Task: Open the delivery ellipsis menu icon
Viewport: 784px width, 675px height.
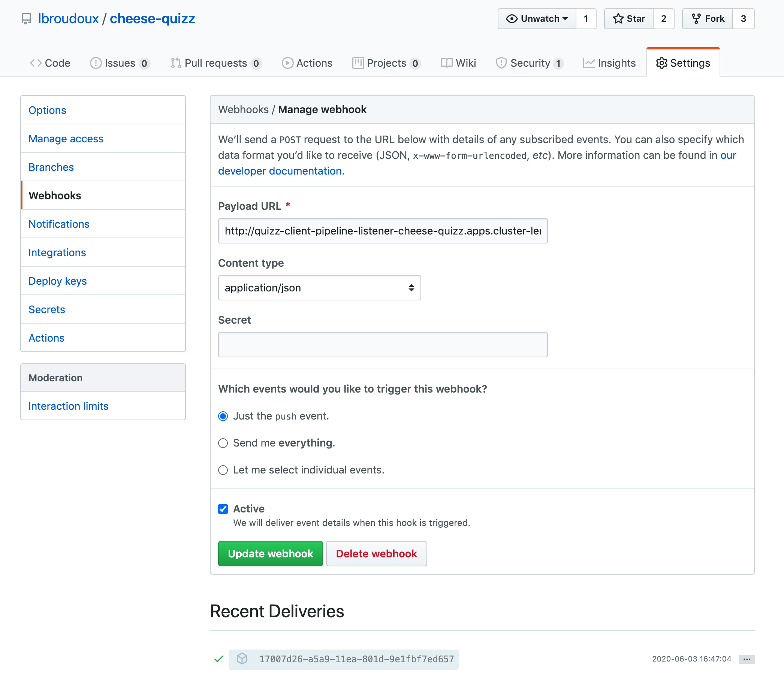Action: pos(746,659)
